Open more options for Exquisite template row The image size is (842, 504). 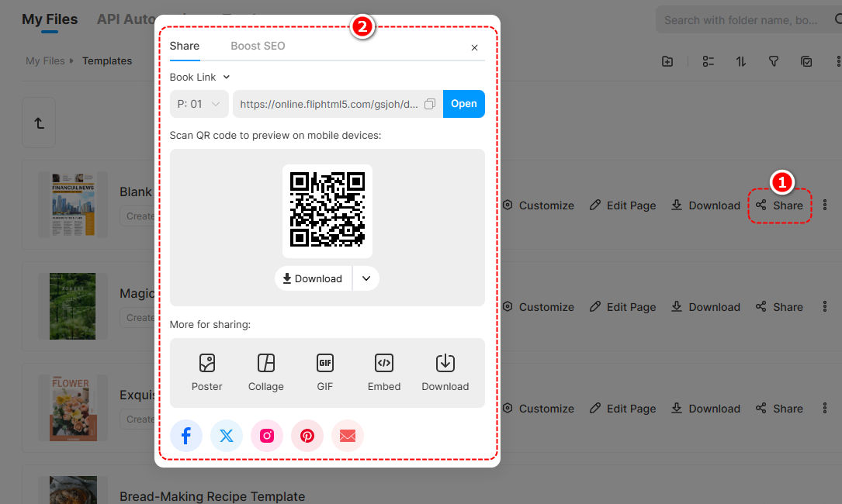point(825,408)
